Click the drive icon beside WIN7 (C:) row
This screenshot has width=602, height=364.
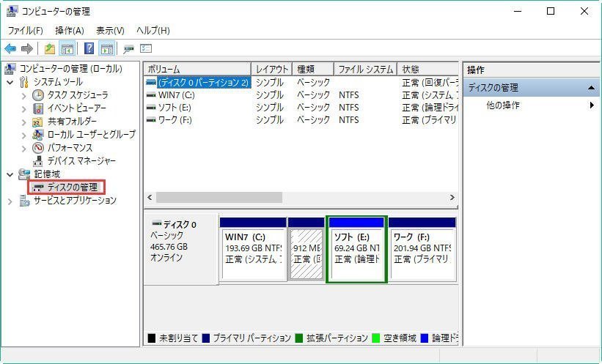coord(152,94)
